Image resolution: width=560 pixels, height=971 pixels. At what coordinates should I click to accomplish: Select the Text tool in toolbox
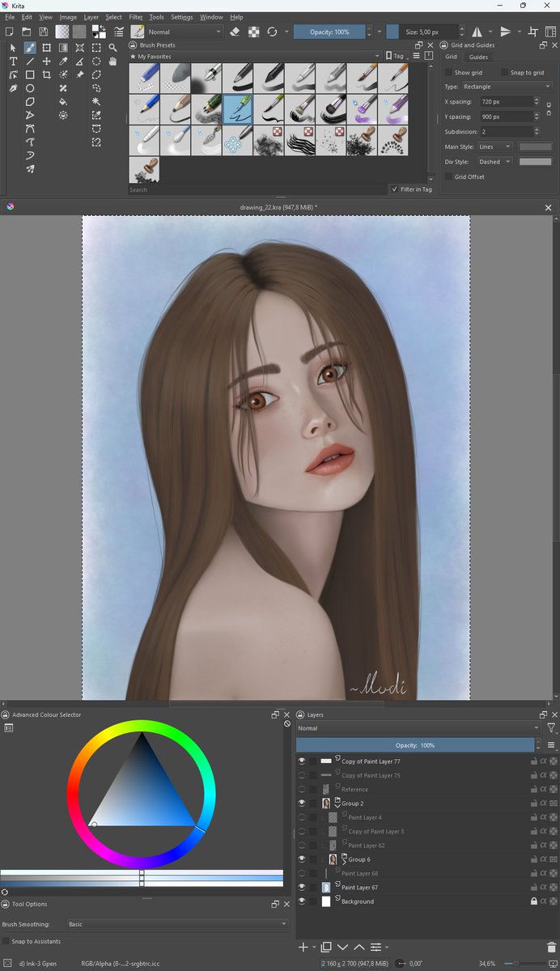tap(13, 61)
